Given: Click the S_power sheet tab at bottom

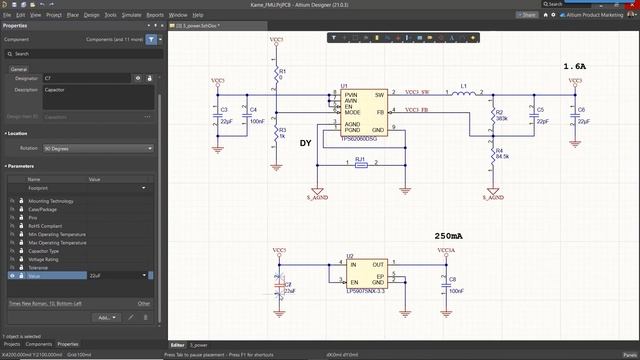Looking at the screenshot, I should (x=199, y=345).
